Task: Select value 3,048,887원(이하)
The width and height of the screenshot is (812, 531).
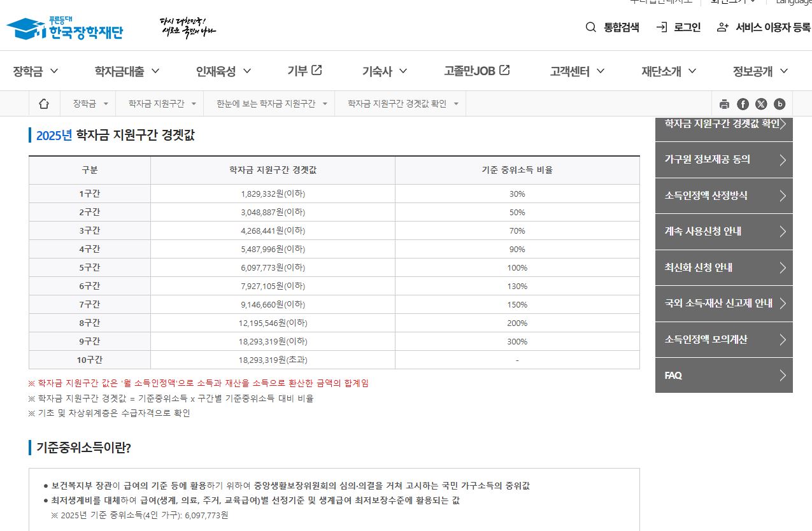Action: (x=273, y=212)
